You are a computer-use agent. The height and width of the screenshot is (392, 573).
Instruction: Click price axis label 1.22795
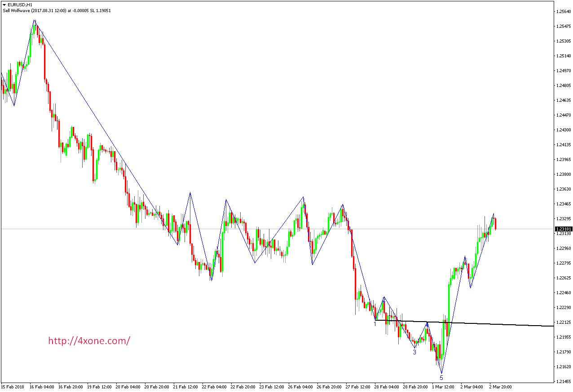click(564, 263)
